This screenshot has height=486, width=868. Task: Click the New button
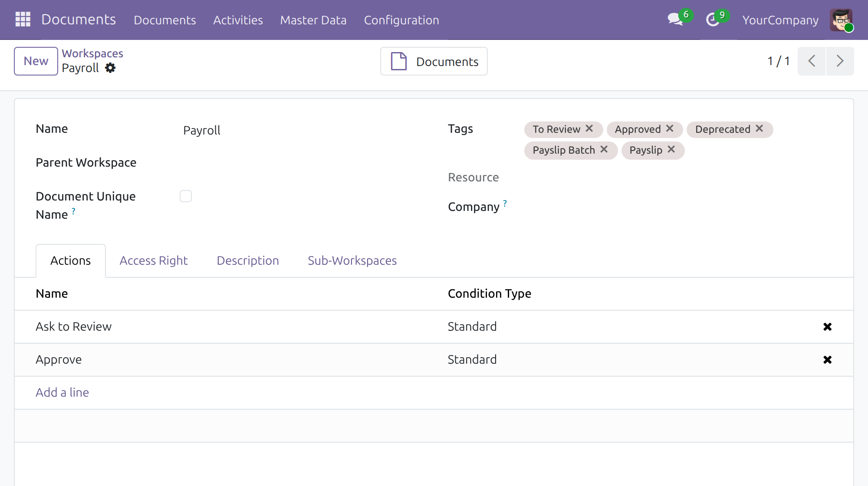tap(36, 61)
